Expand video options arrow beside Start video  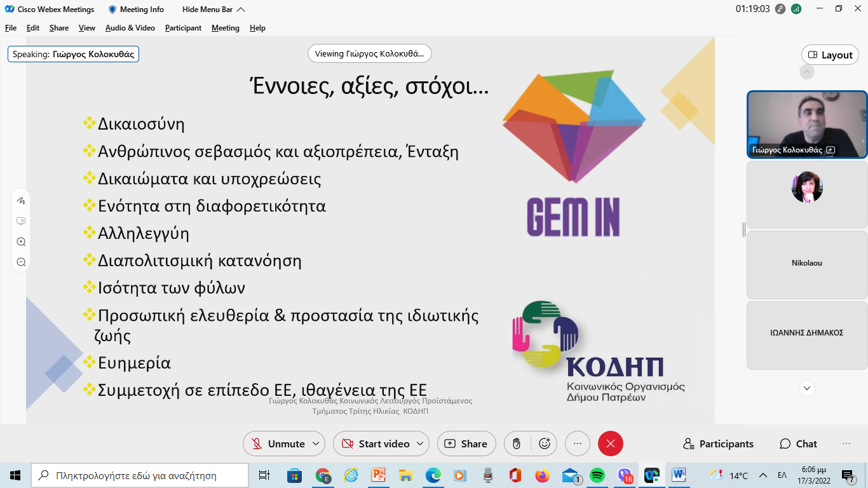point(420,444)
